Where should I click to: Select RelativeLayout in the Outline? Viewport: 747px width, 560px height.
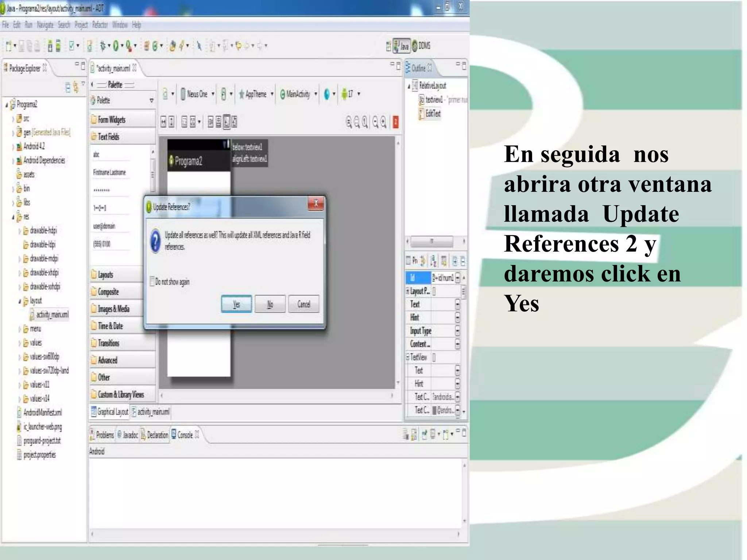429,86
